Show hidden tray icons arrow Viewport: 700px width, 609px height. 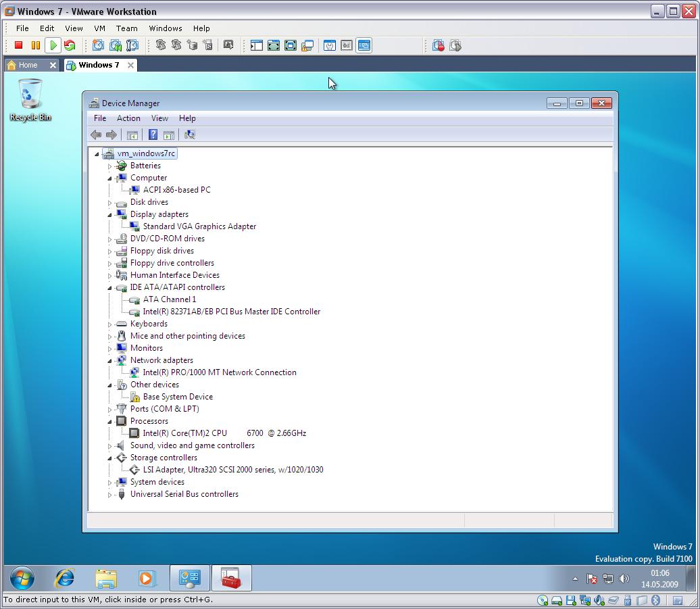[x=576, y=579]
